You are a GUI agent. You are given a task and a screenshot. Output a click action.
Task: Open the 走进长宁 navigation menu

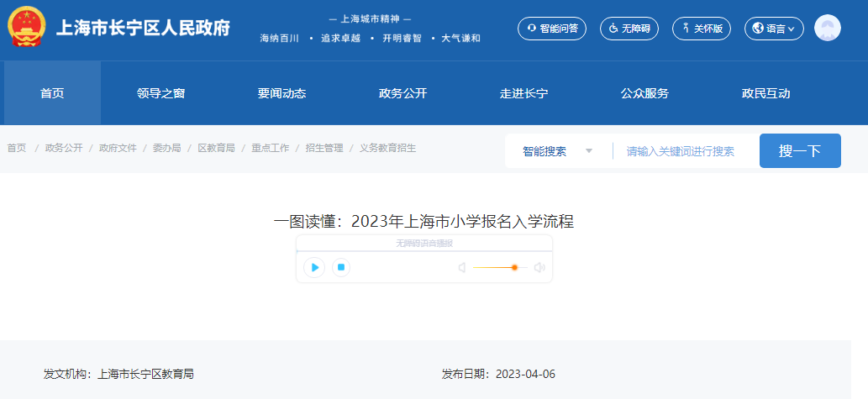(524, 93)
